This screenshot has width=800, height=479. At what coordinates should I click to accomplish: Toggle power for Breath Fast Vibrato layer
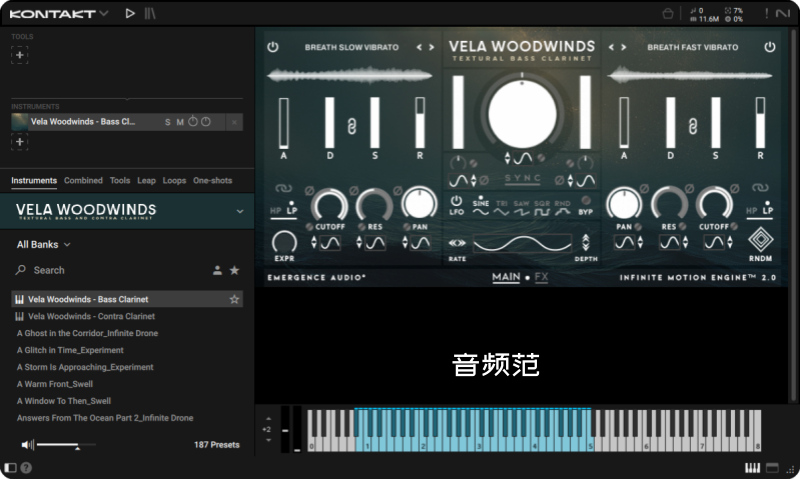coord(770,47)
